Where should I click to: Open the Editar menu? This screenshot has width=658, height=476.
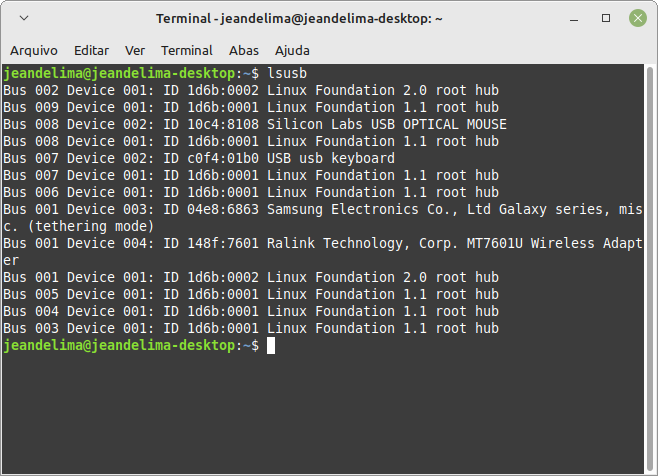[x=91, y=51]
